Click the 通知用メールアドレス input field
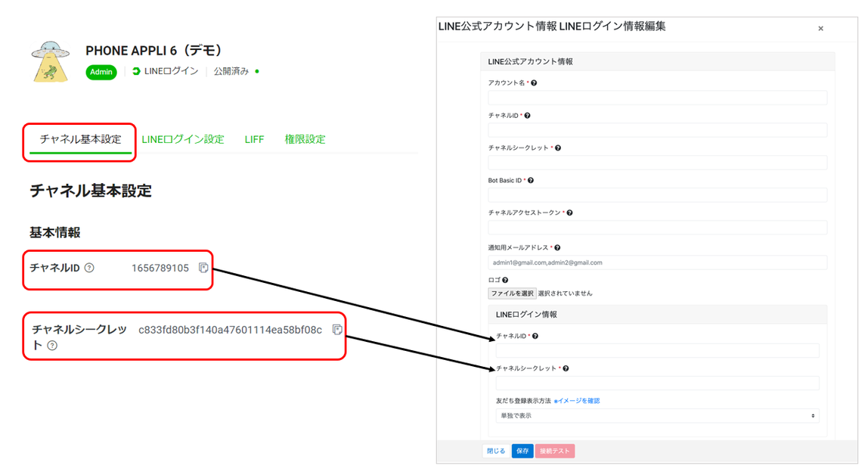This screenshot has height=475, width=868. click(657, 263)
